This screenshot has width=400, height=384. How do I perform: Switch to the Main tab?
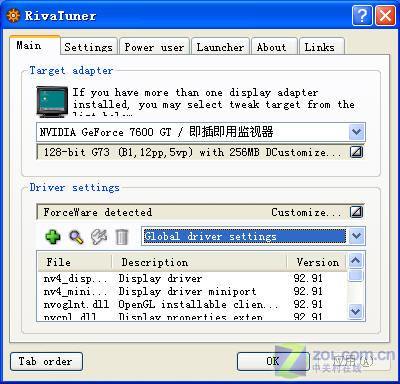(x=35, y=45)
